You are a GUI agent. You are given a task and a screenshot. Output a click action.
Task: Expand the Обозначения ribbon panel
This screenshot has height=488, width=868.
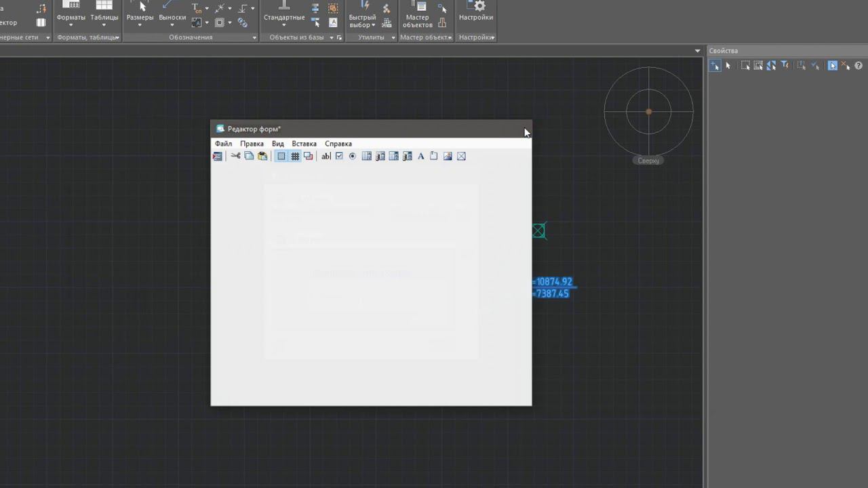click(x=254, y=38)
